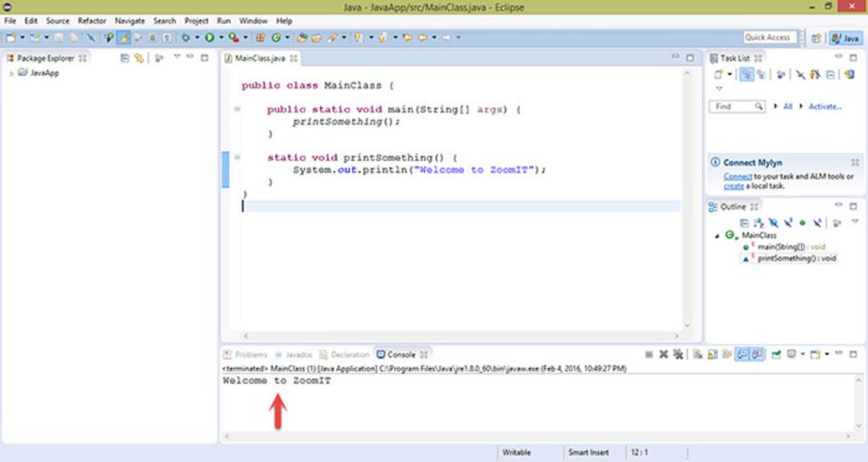Click the green Run button in toolbar

(x=209, y=38)
